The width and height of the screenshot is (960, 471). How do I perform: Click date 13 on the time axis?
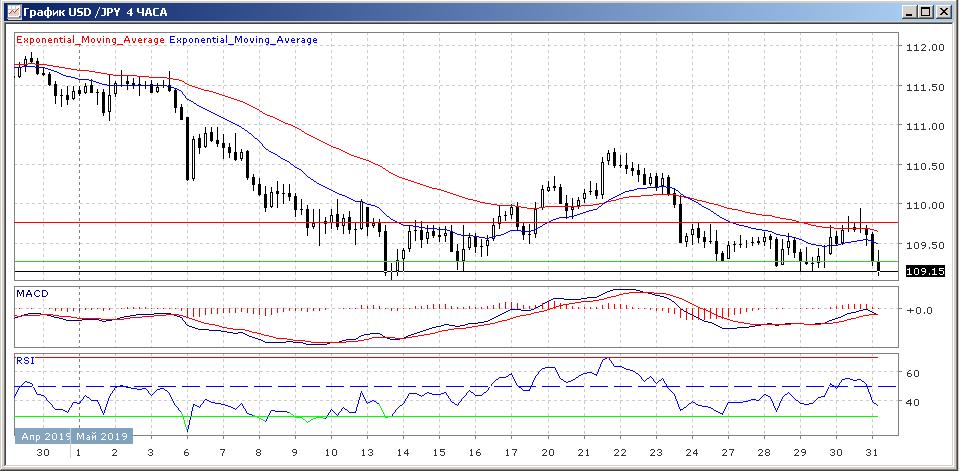[x=367, y=452]
